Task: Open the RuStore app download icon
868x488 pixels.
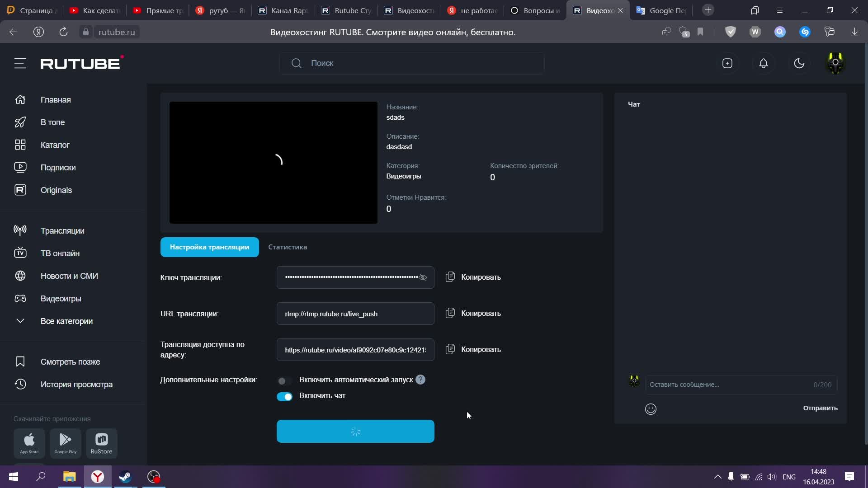Action: 101,443
